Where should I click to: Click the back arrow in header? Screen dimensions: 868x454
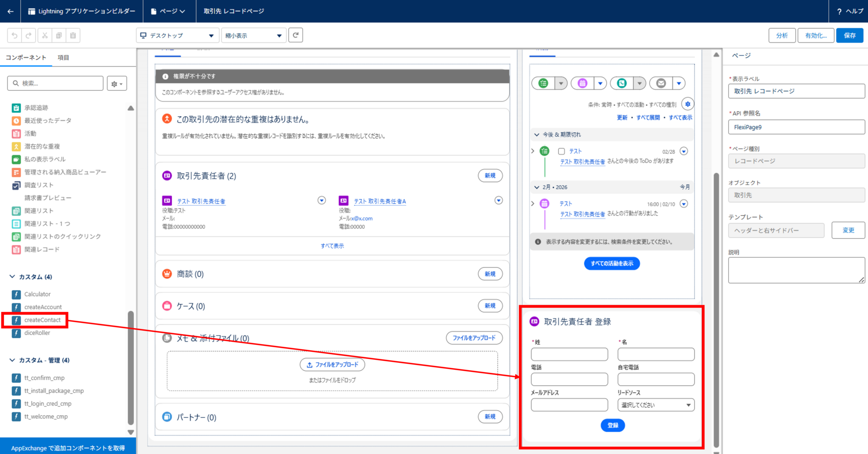pos(10,11)
